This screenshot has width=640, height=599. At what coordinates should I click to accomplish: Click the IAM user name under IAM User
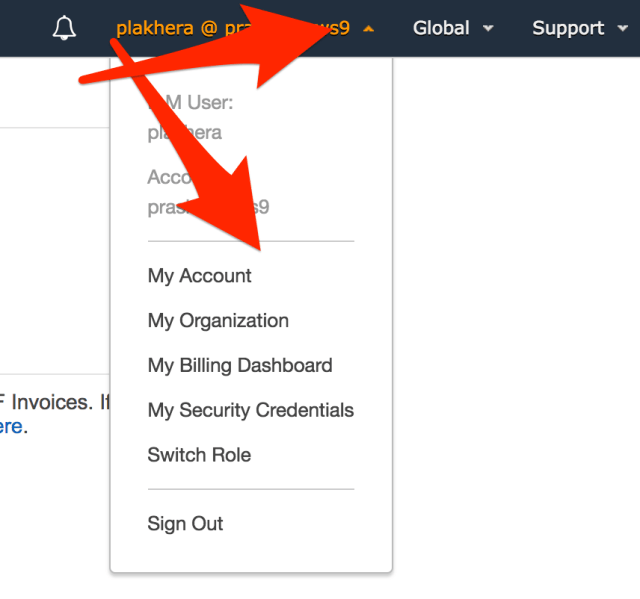(186, 133)
